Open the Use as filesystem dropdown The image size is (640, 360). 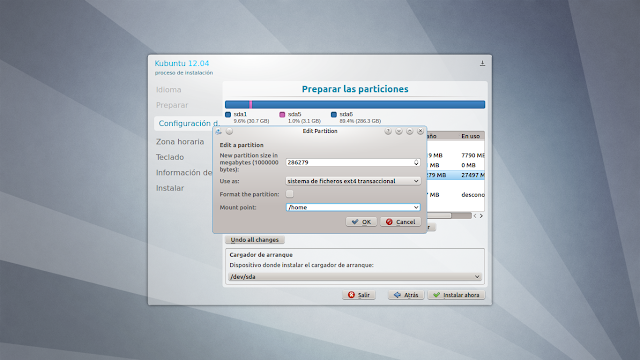point(353,181)
